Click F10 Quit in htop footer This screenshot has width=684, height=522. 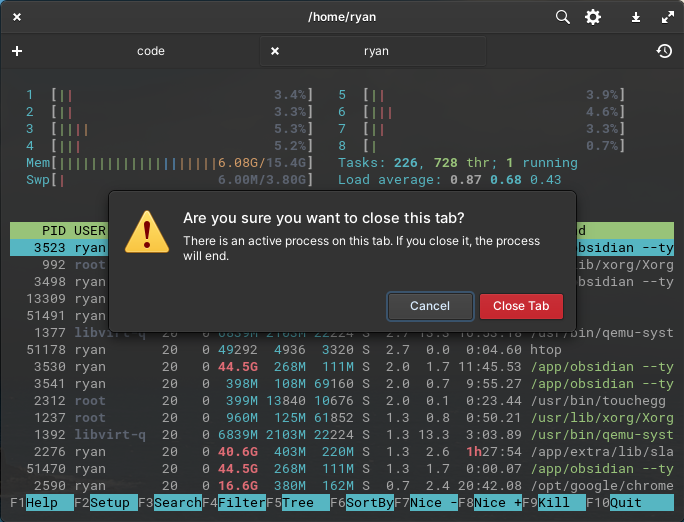point(632,503)
